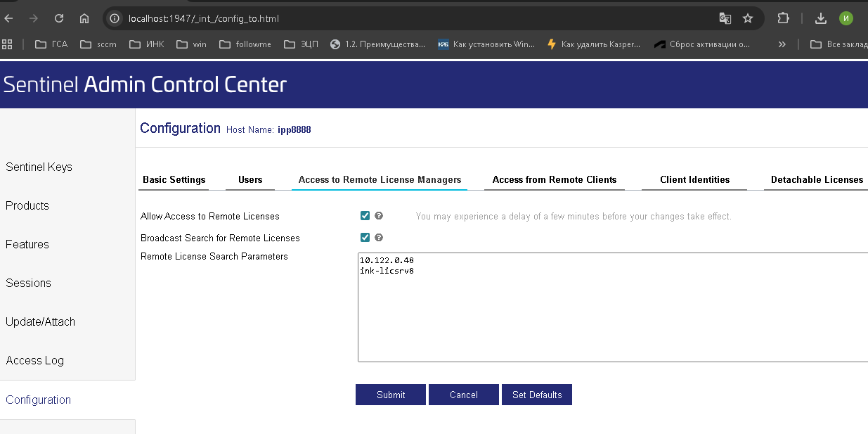The width and height of the screenshot is (868, 434).
Task: Open the ИНК bookmarks folder
Action: click(x=146, y=44)
